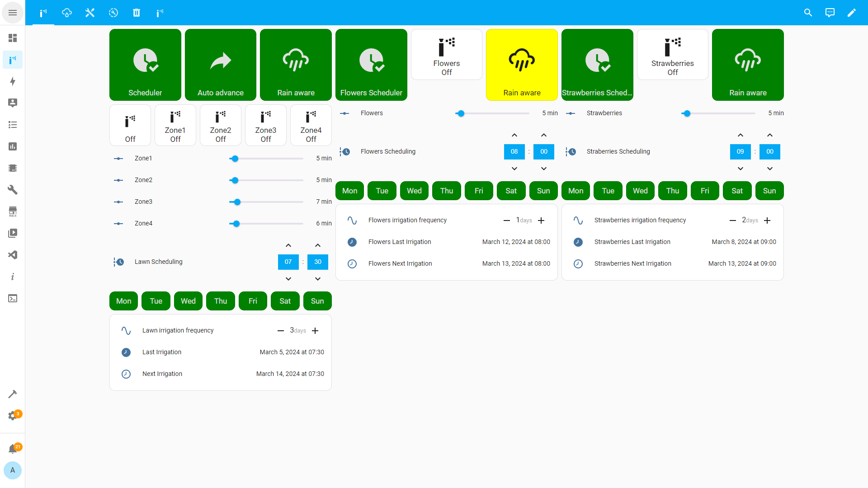The width and height of the screenshot is (868, 488).
Task: Open HACS from the sidebar
Action: [x=13, y=211]
